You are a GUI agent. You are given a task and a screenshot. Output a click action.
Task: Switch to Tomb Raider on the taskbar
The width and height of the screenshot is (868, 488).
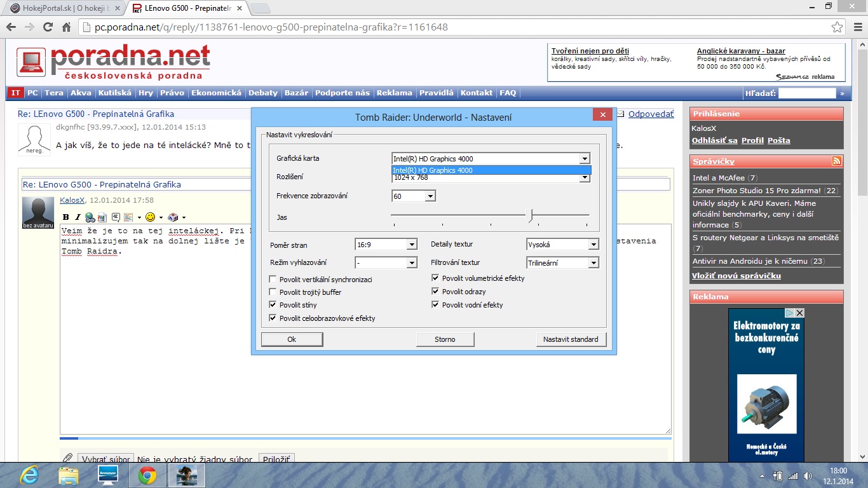pos(187,475)
